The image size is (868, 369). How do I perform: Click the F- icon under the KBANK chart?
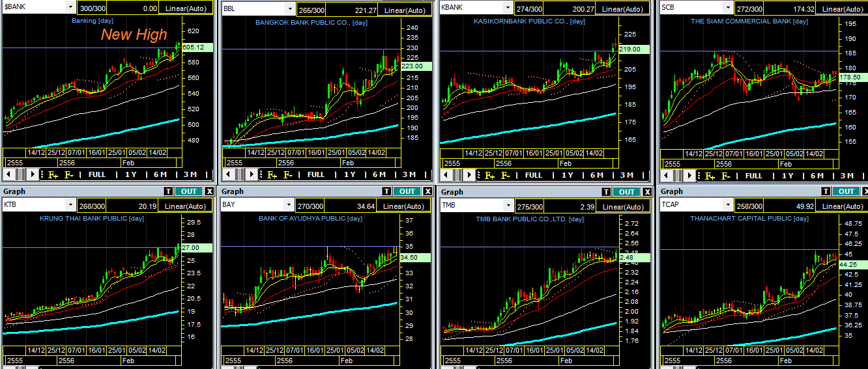[505, 174]
